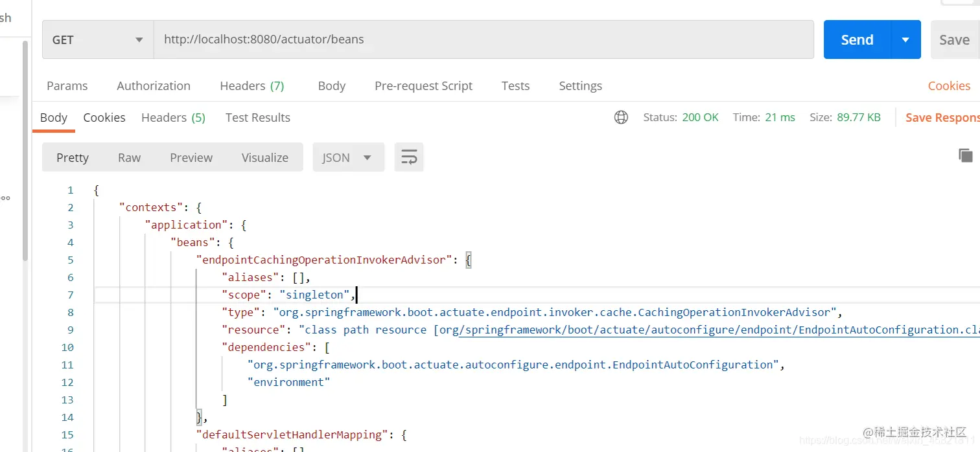This screenshot has height=452, width=980.
Task: Copy response with the copy icon
Action: point(966,155)
